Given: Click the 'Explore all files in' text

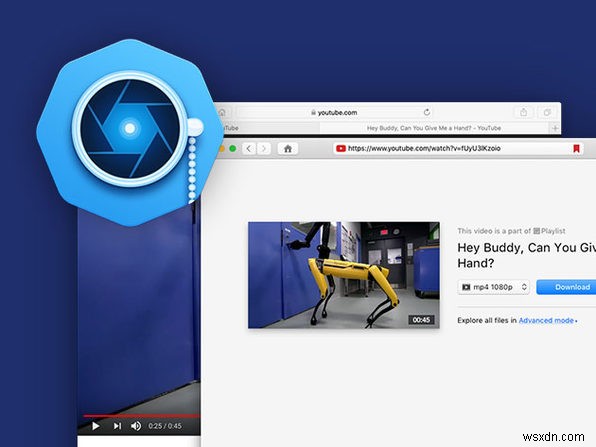Looking at the screenshot, I should pyautogui.click(x=487, y=320).
